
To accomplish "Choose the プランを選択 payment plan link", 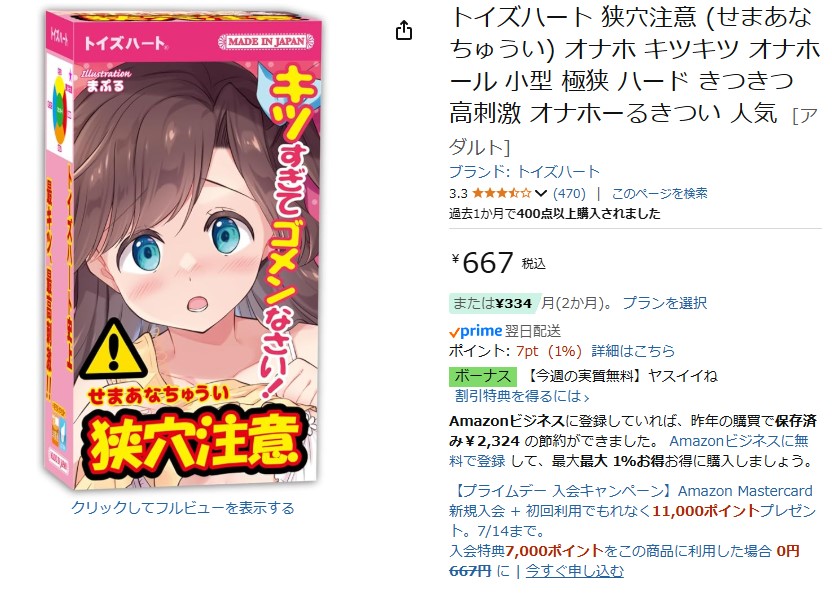I will click(664, 303).
